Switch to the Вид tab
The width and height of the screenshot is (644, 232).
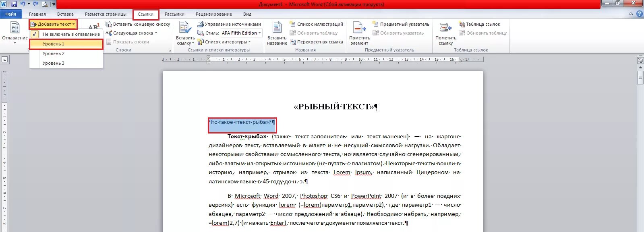click(x=247, y=14)
